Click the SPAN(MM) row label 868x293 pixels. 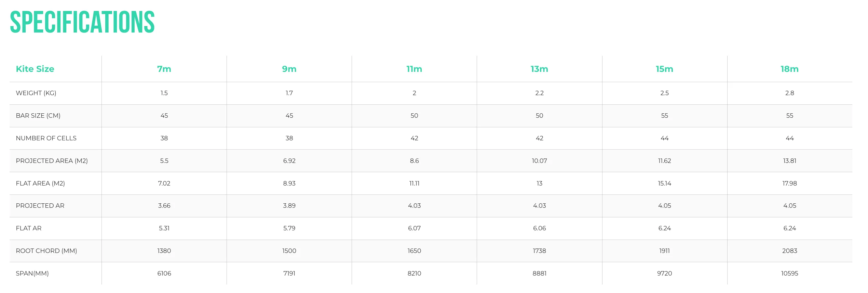pos(32,273)
